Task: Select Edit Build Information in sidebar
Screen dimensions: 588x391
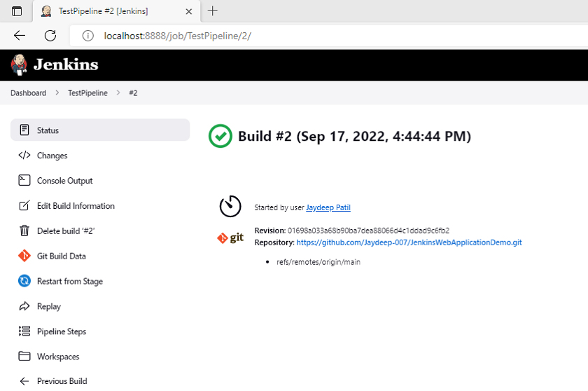Action: click(100, 205)
